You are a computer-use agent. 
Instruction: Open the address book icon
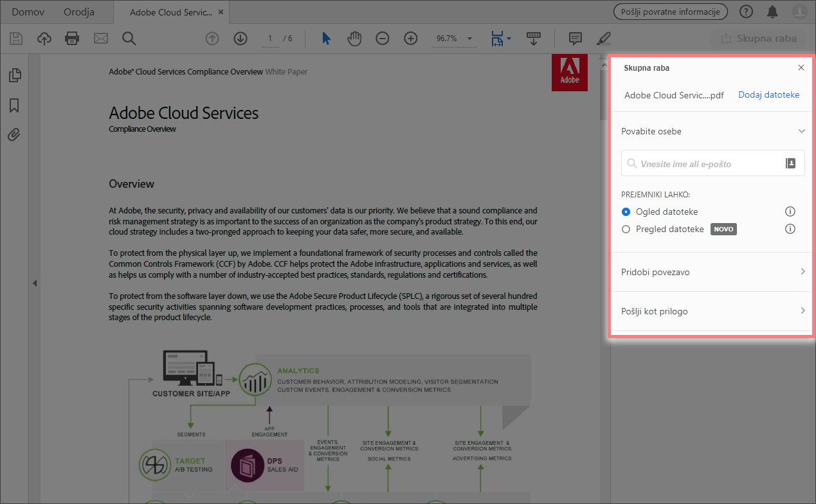tap(791, 163)
